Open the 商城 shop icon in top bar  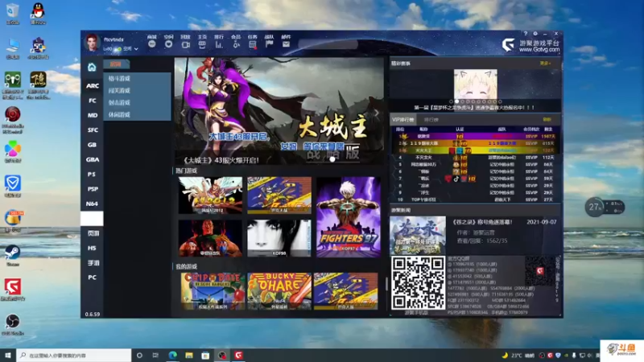click(152, 44)
